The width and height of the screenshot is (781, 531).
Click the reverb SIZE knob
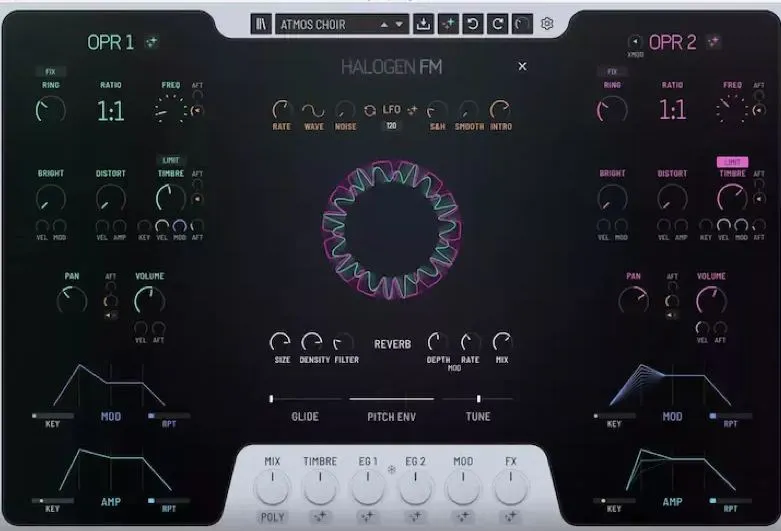(281, 342)
